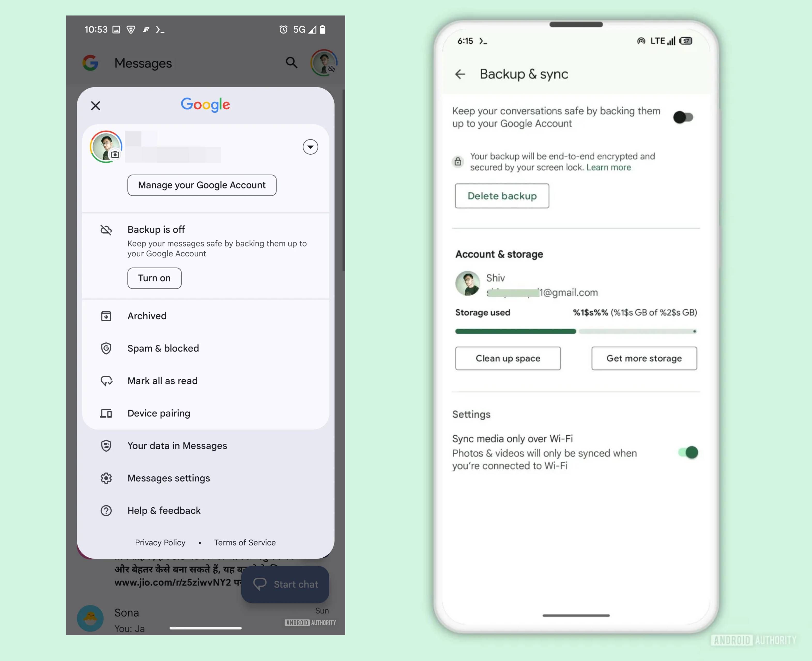812x661 pixels.
Task: Enable message backup via Turn on button
Action: (x=154, y=278)
